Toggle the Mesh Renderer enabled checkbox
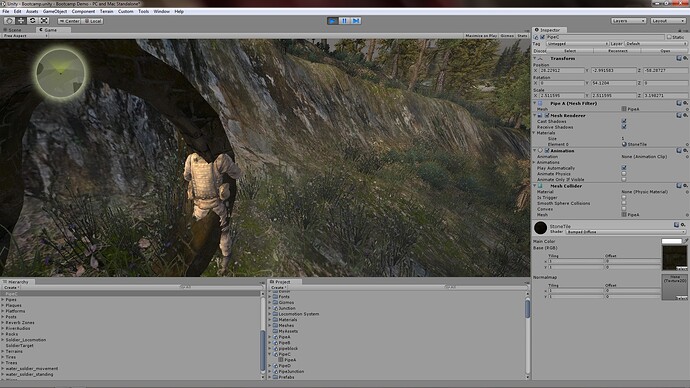 pos(547,115)
